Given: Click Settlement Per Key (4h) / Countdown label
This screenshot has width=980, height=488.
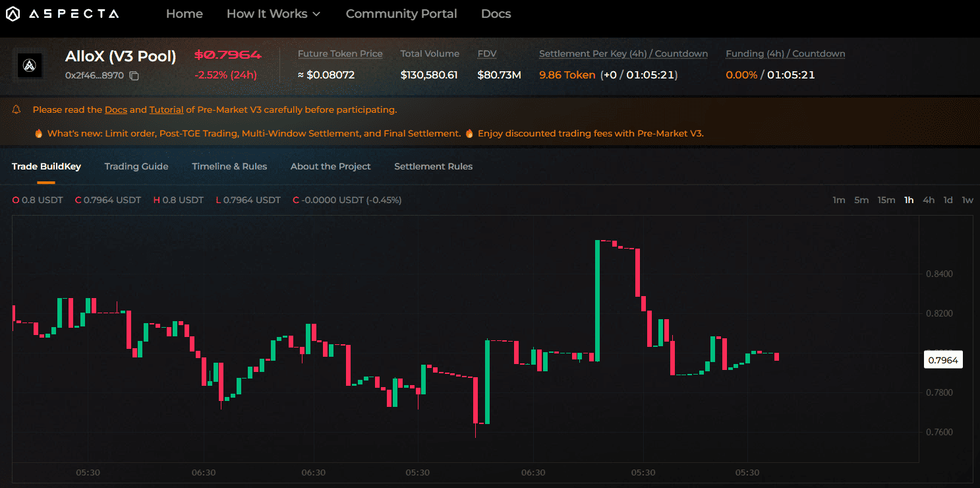Looking at the screenshot, I should coord(623,54).
